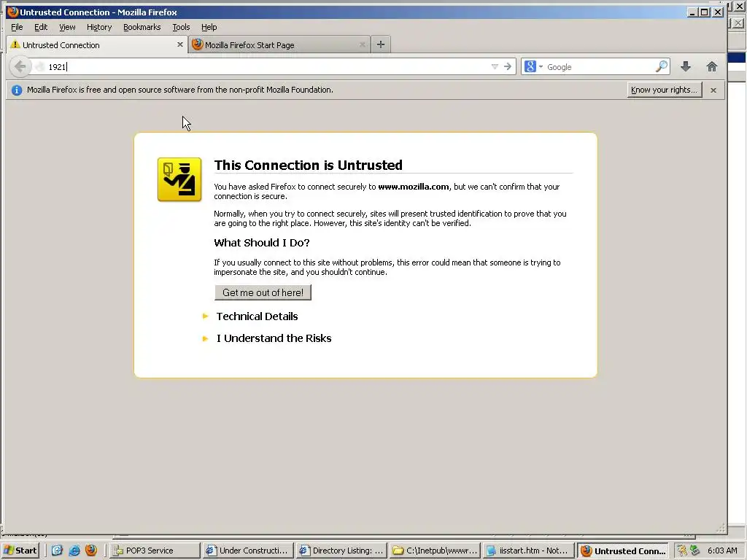Click the yellow passport officer warning icon

point(179,179)
